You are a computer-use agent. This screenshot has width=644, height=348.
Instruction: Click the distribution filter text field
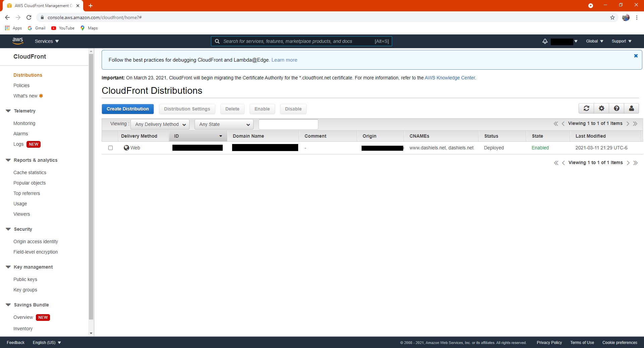(x=288, y=124)
